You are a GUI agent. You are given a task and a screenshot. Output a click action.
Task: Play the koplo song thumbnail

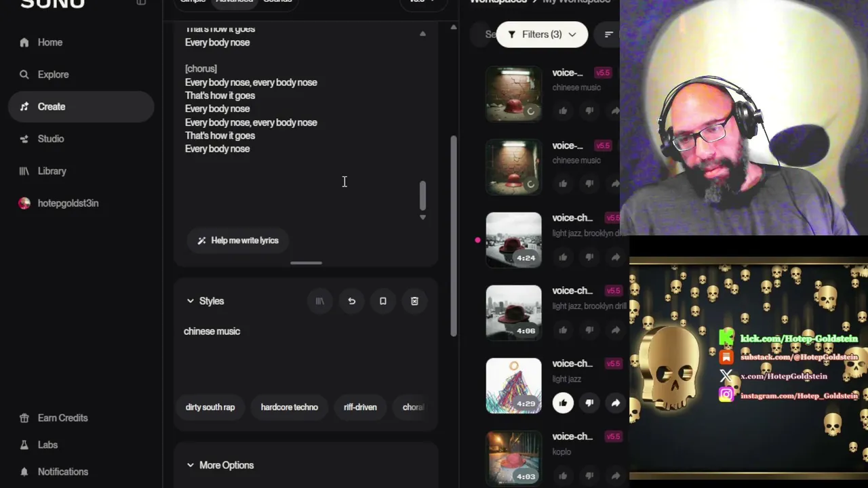514,459
